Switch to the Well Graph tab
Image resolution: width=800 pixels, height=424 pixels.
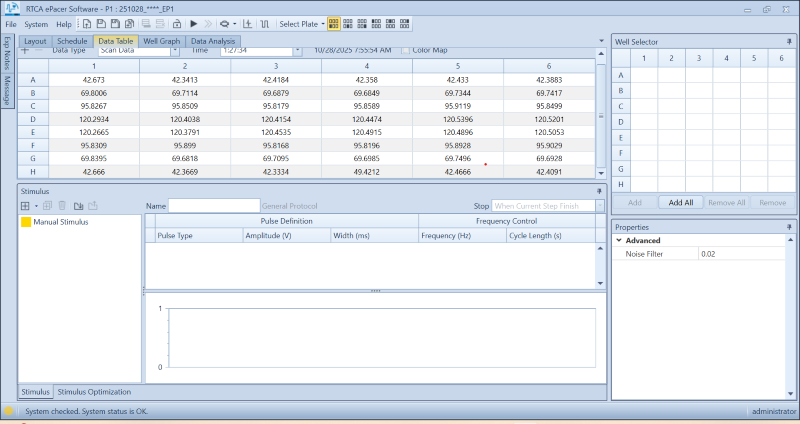click(x=160, y=41)
